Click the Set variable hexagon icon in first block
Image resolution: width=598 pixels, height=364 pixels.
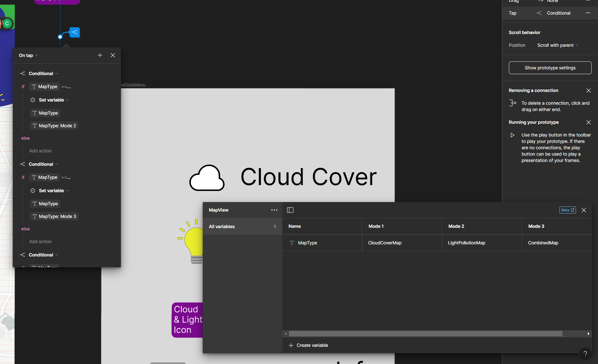(32, 100)
